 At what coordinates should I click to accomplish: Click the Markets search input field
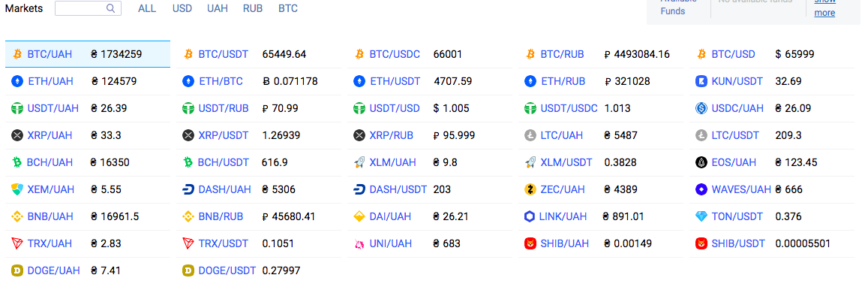click(x=88, y=8)
